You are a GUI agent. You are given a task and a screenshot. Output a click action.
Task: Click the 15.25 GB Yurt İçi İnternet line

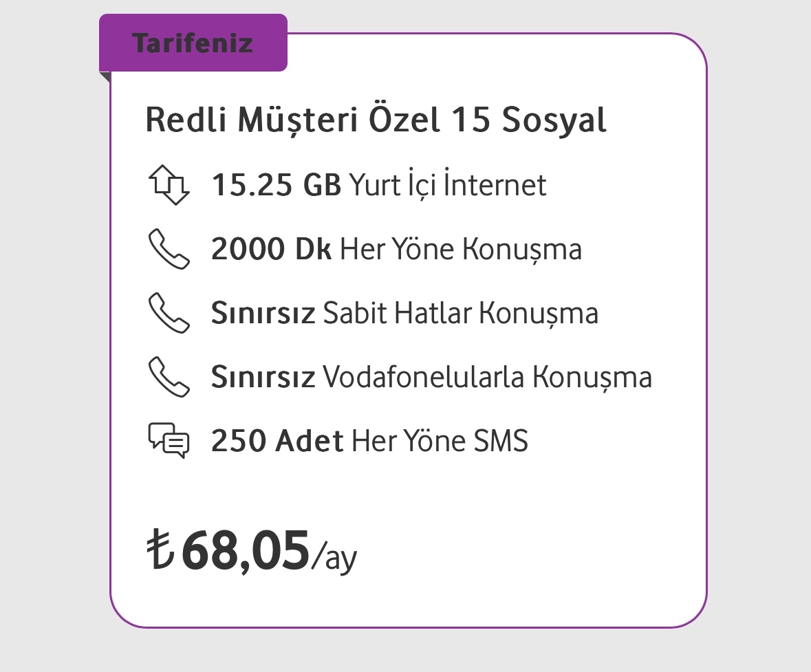point(379,185)
